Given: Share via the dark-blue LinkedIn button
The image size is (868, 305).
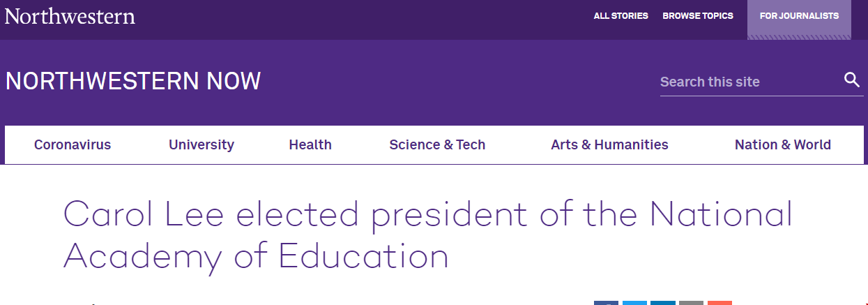Looking at the screenshot, I should pos(663,303).
